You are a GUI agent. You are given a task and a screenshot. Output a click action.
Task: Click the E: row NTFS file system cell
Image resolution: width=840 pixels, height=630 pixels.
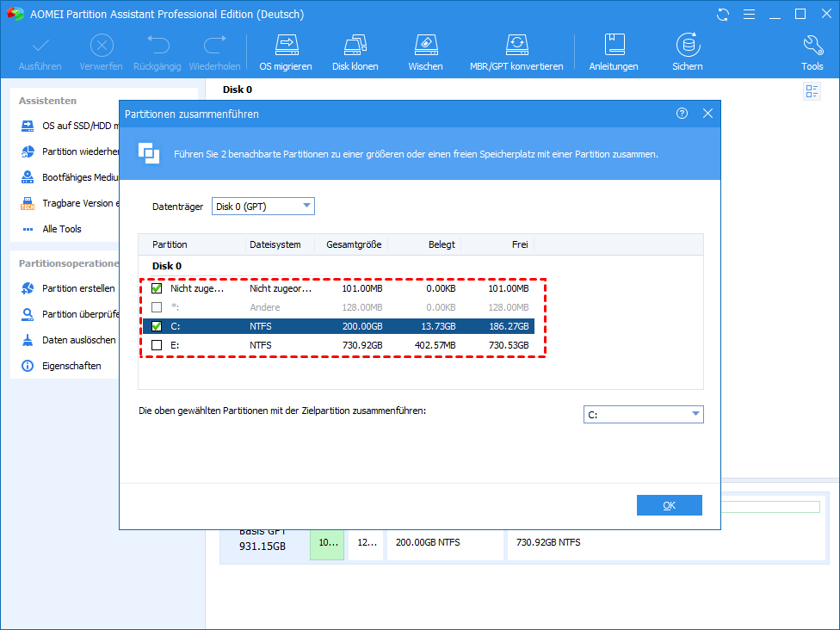click(261, 345)
